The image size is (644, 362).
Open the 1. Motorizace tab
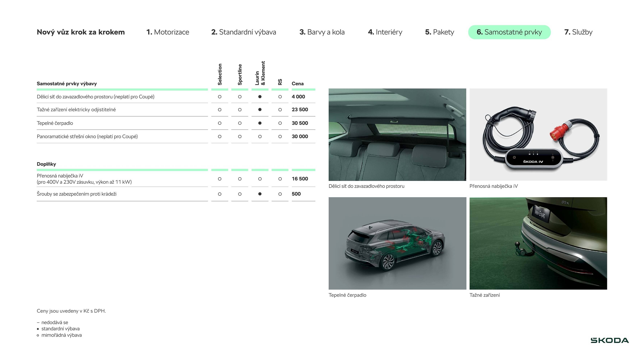coord(168,32)
